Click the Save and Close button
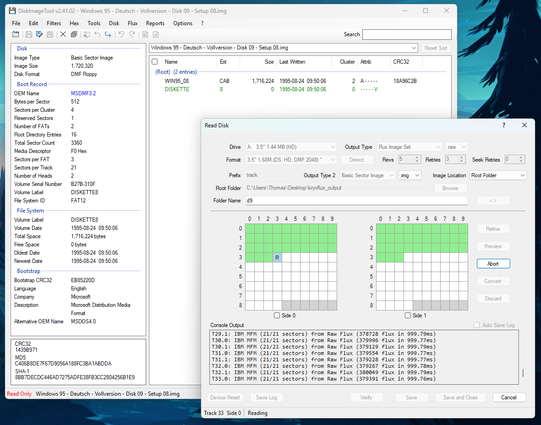The width and height of the screenshot is (541, 425). point(460,397)
